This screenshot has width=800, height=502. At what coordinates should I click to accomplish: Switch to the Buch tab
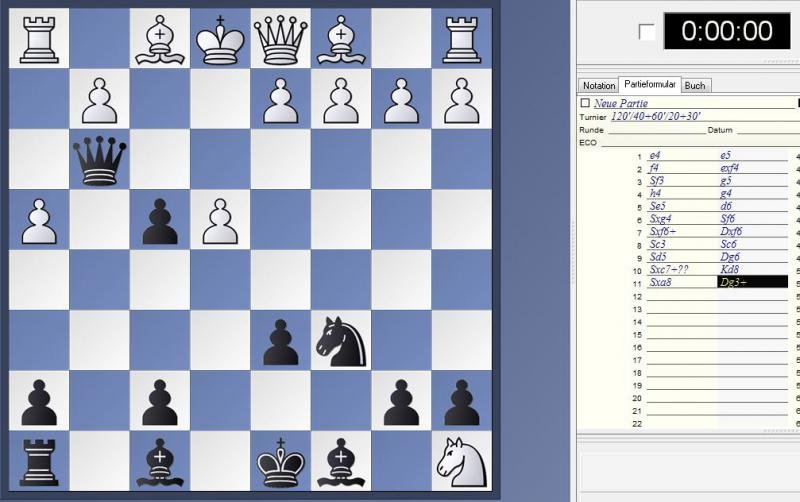click(695, 86)
